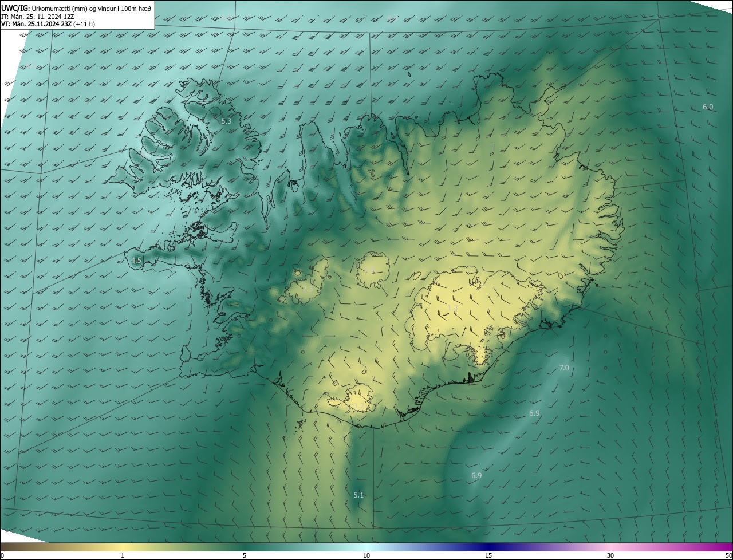733x560 pixels.
Task: Click the 50 tick on the color scale
Action: pos(728,555)
